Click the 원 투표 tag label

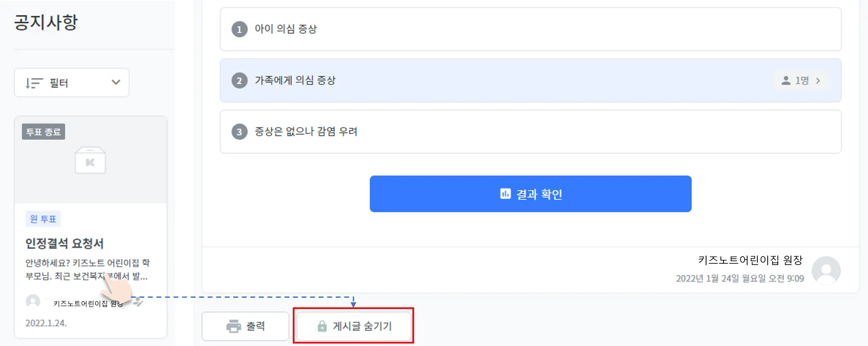click(43, 219)
